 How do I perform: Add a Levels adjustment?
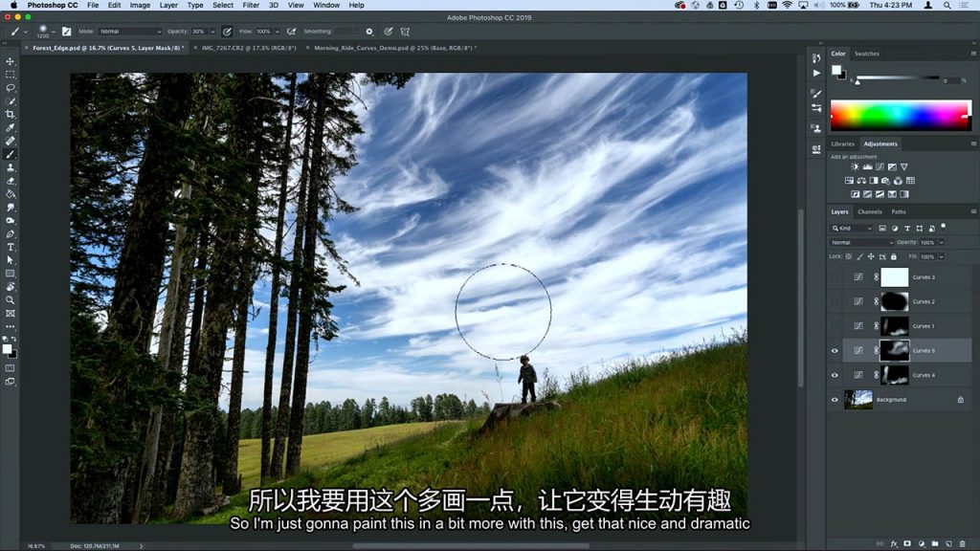867,166
